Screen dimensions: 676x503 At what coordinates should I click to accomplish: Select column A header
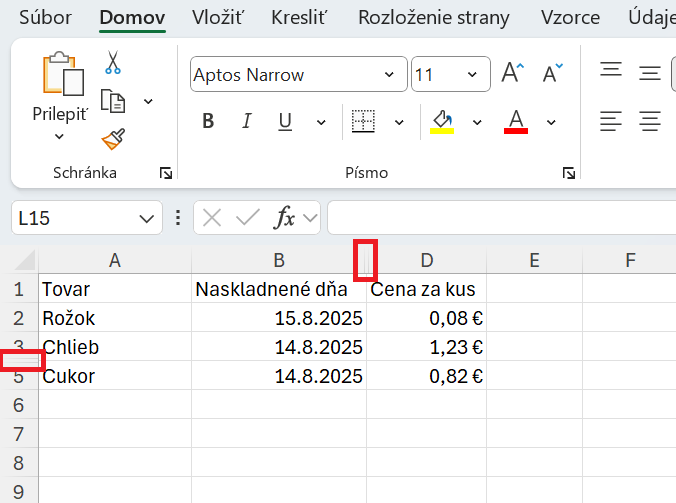click(115, 260)
